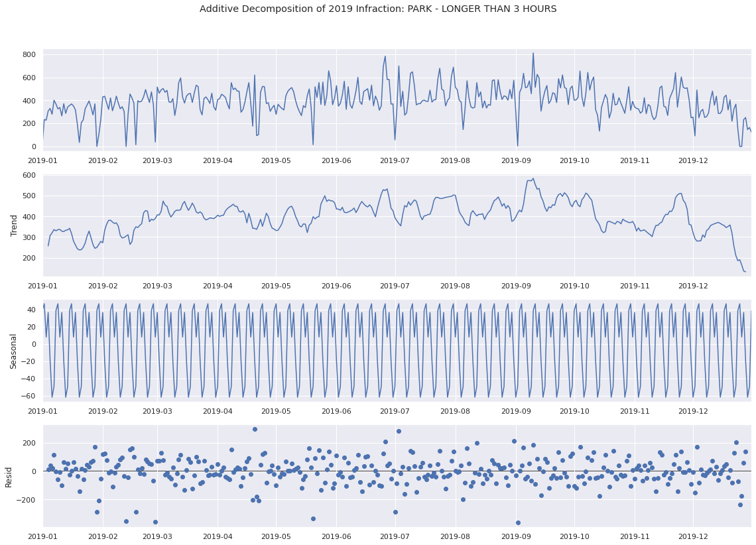Click the 500 tick on the Trend panel
756x545 pixels.
pyautogui.click(x=29, y=196)
